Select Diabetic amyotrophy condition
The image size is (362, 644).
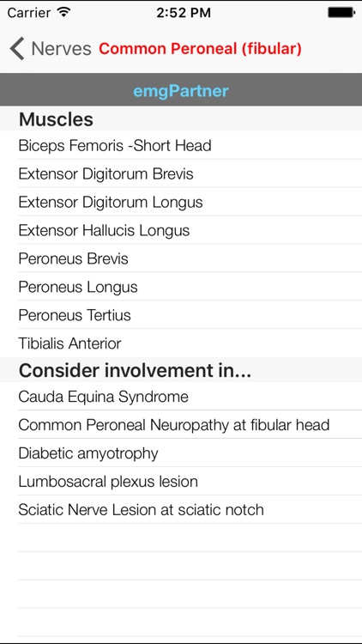point(181,453)
